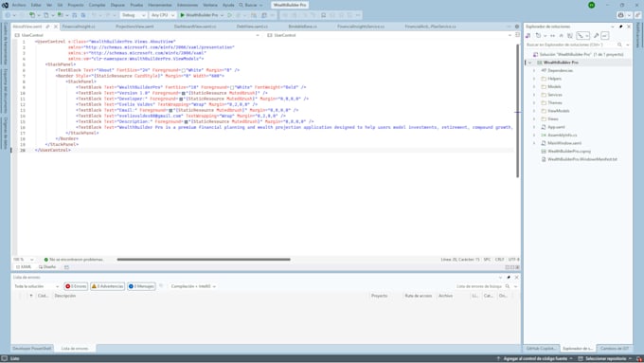Open the Any CPU platform dropdown
This screenshot has height=363, width=644.
point(163,15)
